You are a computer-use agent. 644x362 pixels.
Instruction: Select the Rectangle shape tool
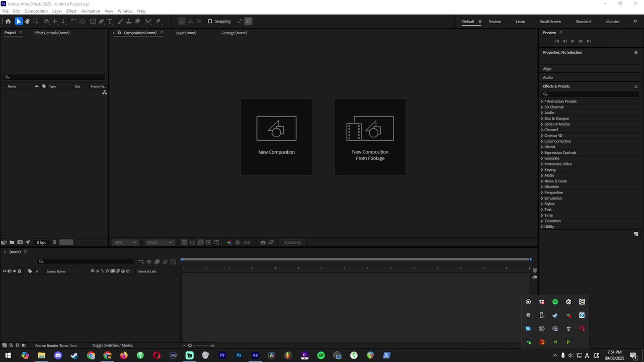pyautogui.click(x=93, y=21)
